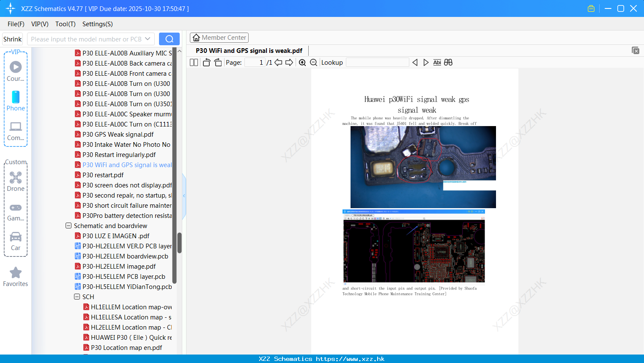Select P30 WiFi and GPS signal tab

point(249,51)
